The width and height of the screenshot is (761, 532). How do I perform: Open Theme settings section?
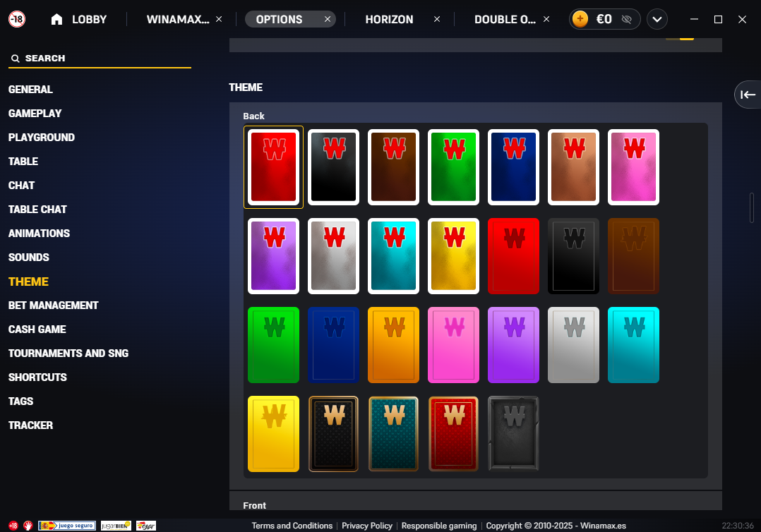(x=28, y=282)
